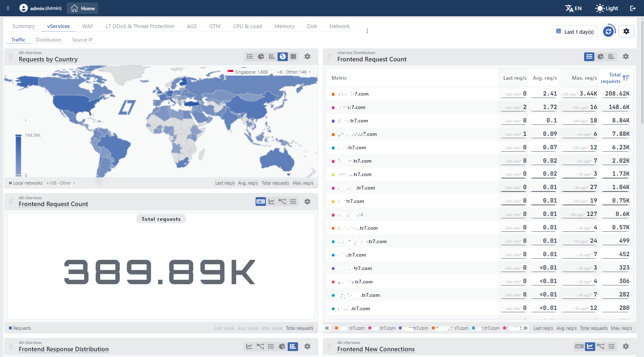644x357 pixels.
Task: Switch vService Distribution panel to pie chart
Action: [600, 57]
